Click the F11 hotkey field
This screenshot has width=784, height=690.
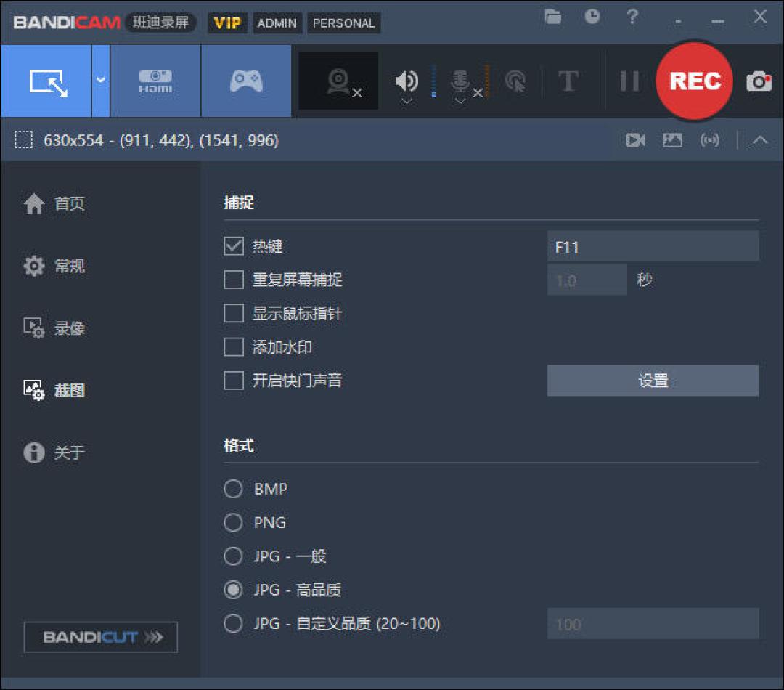(x=653, y=247)
